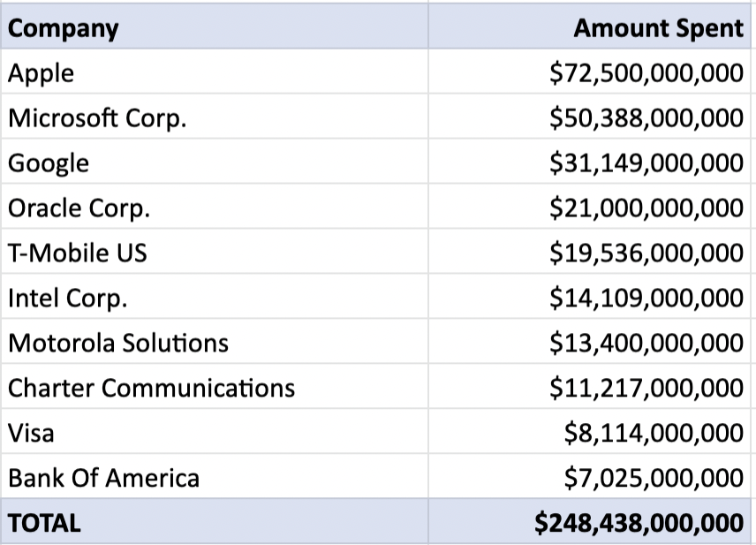Click the TOTAL label cell

click(44, 523)
